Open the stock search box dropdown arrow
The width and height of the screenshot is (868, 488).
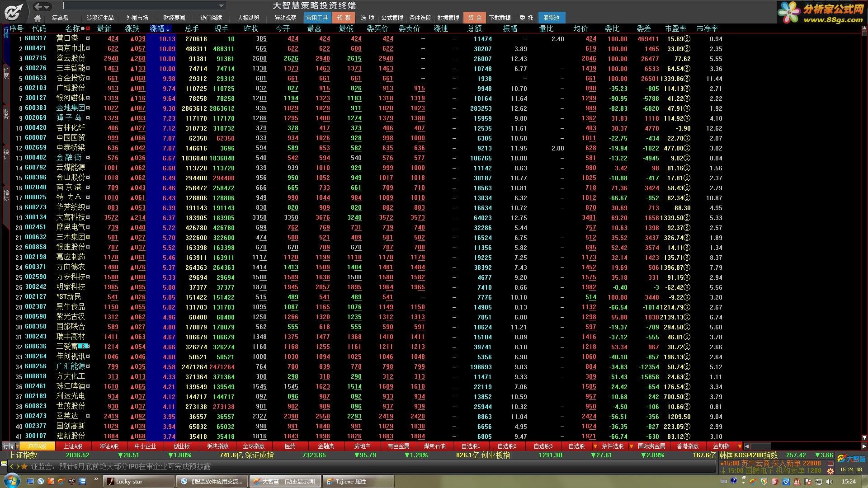[x=221, y=6]
